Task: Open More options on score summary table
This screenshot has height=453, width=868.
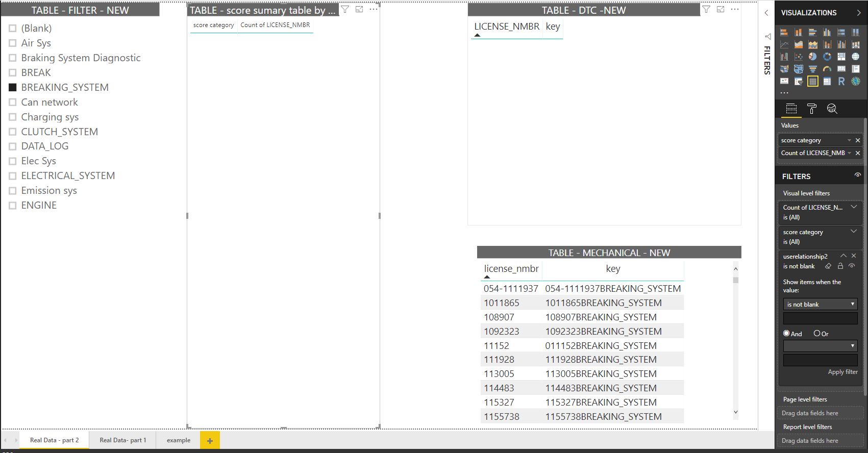Action: point(374,9)
